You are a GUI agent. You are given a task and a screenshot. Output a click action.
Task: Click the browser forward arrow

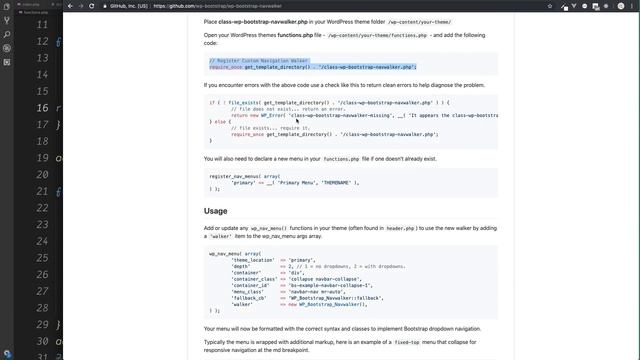[x=81, y=6]
